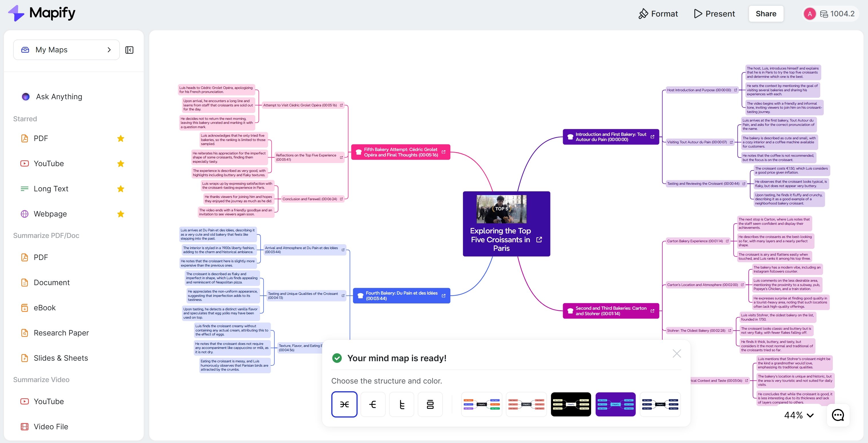Unstar the starred Long Text item
This screenshot has height=443, width=868.
point(121,189)
